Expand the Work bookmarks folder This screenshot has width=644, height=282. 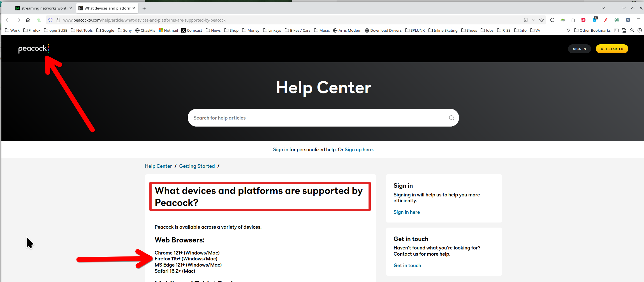pos(12,30)
